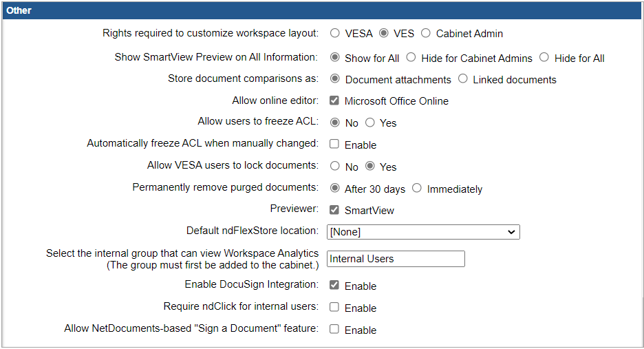Select Hide for All SmartView Preview
Screen dimensions: 644x349
(544, 58)
